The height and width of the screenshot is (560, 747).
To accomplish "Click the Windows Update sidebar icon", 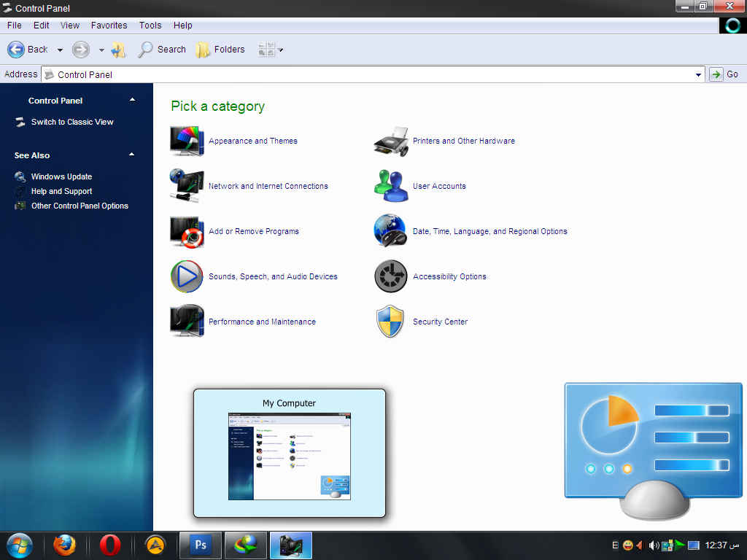I will 20,176.
